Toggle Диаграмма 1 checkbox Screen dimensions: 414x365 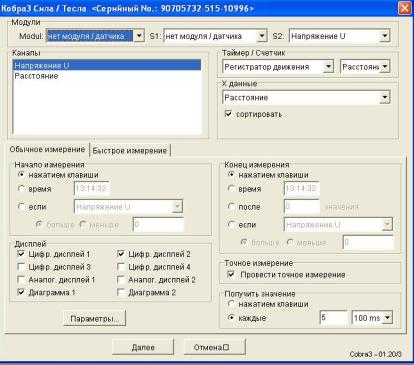[21, 292]
